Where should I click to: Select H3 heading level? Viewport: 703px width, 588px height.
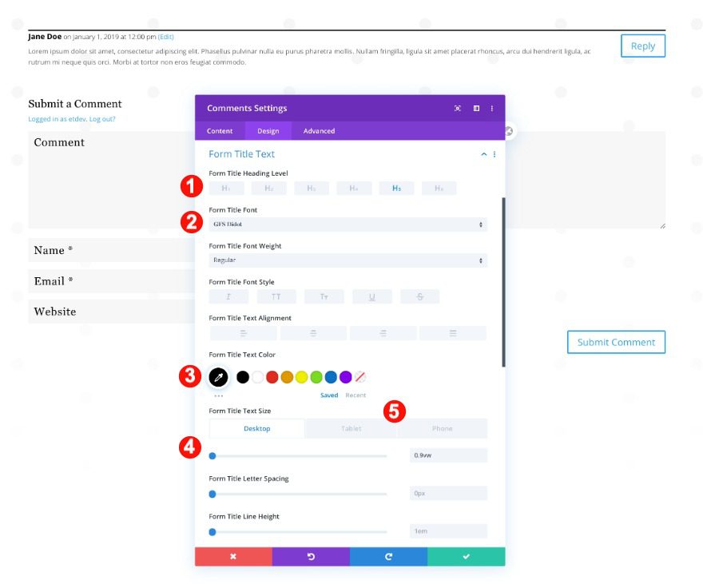[312, 189]
